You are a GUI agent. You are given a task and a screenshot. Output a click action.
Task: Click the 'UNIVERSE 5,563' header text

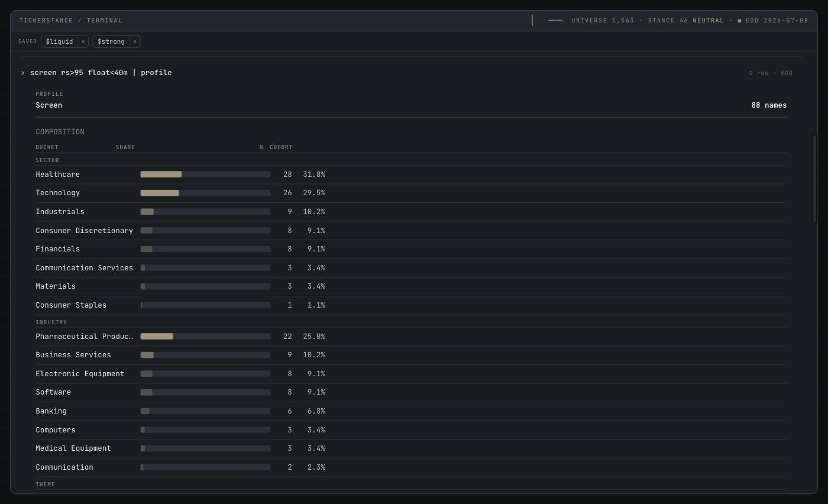[x=603, y=21]
